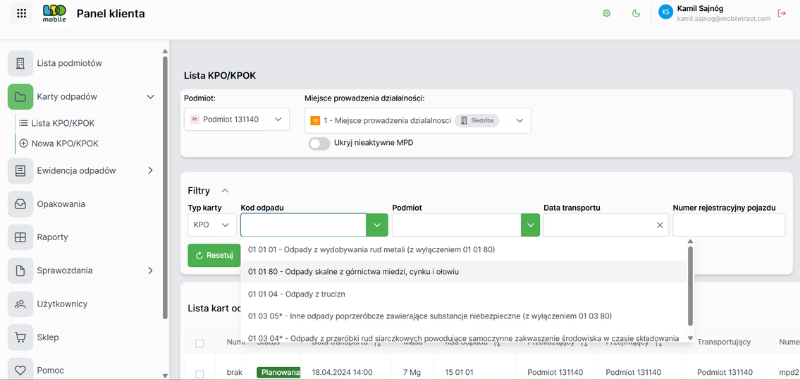Image resolution: width=800 pixels, height=380 pixels.
Task: Log out using the red exit icon
Action: (x=781, y=14)
